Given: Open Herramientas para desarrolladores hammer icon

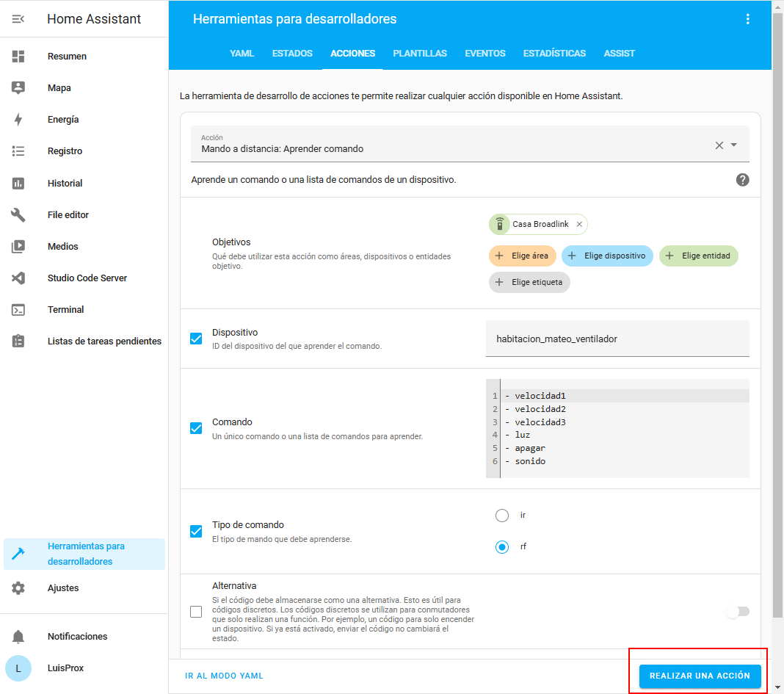Looking at the screenshot, I should [x=18, y=554].
